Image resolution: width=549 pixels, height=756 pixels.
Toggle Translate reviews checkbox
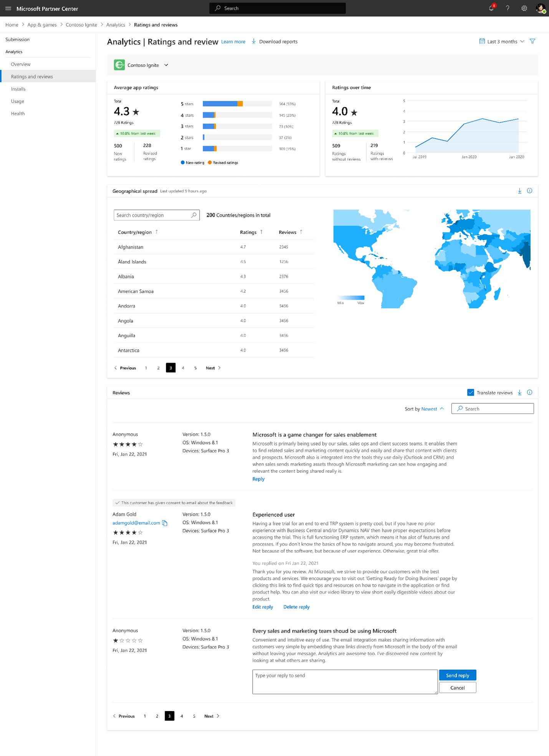(x=470, y=393)
